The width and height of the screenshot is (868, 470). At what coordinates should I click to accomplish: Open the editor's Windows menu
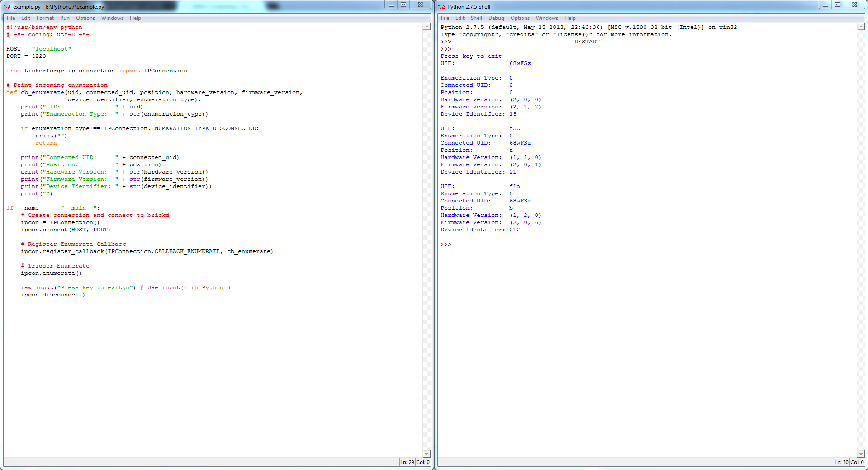click(x=112, y=18)
